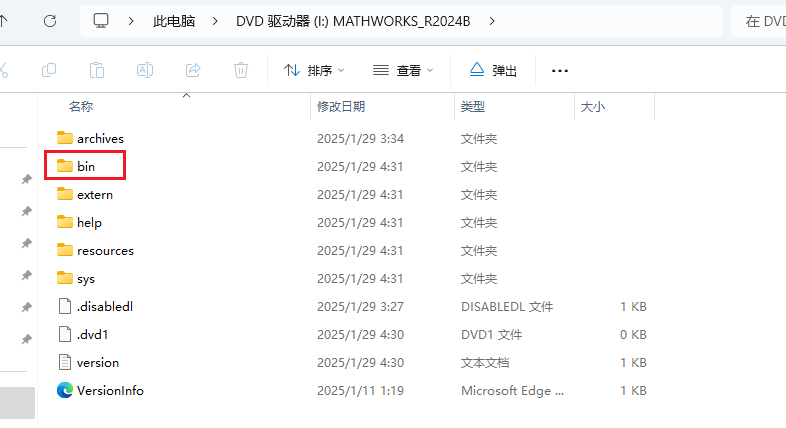Select the .dvd1 file icon

click(65, 334)
